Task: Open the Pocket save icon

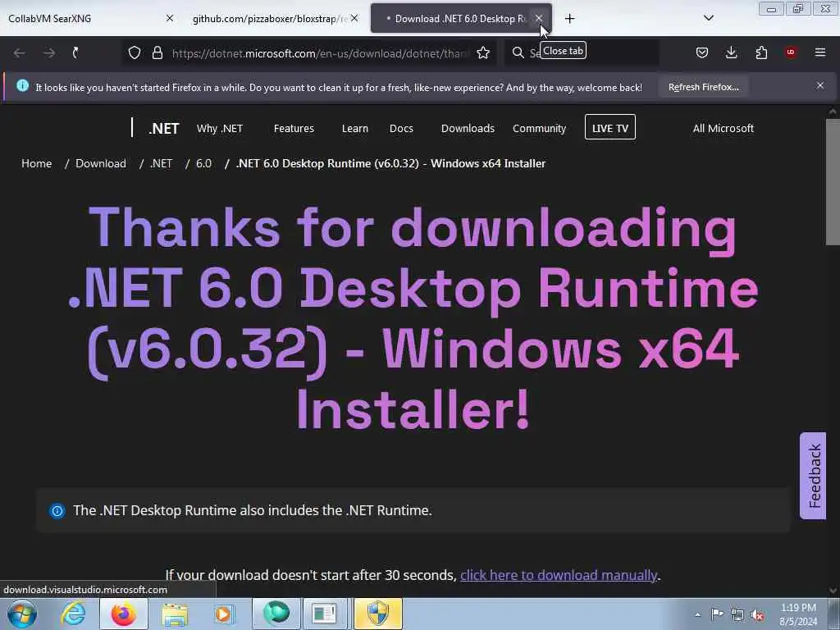Action: pyautogui.click(x=702, y=52)
